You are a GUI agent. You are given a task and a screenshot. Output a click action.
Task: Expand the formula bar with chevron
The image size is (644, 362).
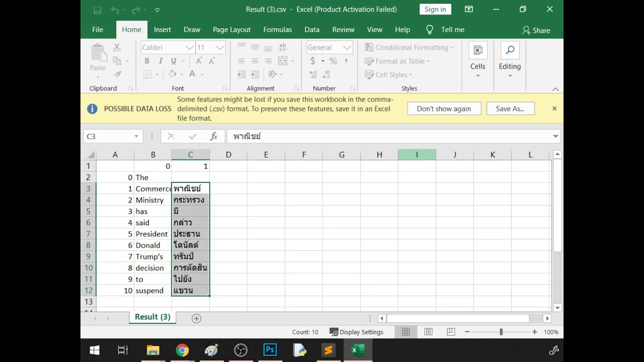click(555, 136)
